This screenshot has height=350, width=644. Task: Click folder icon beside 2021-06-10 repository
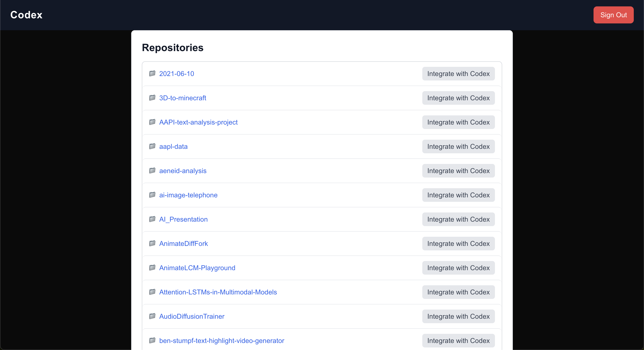tap(152, 73)
